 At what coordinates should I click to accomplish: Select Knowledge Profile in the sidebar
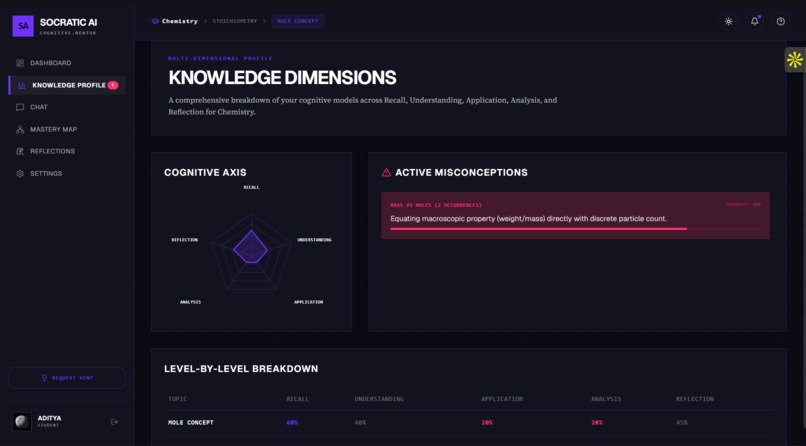(67, 85)
